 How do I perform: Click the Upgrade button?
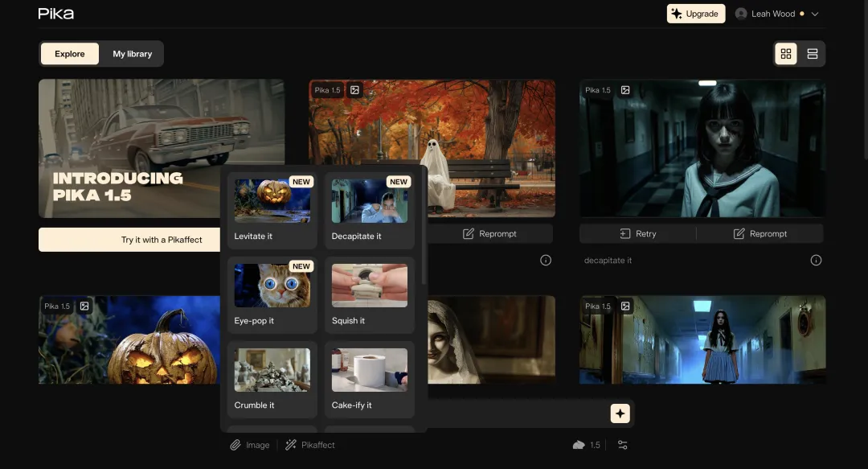pos(696,14)
